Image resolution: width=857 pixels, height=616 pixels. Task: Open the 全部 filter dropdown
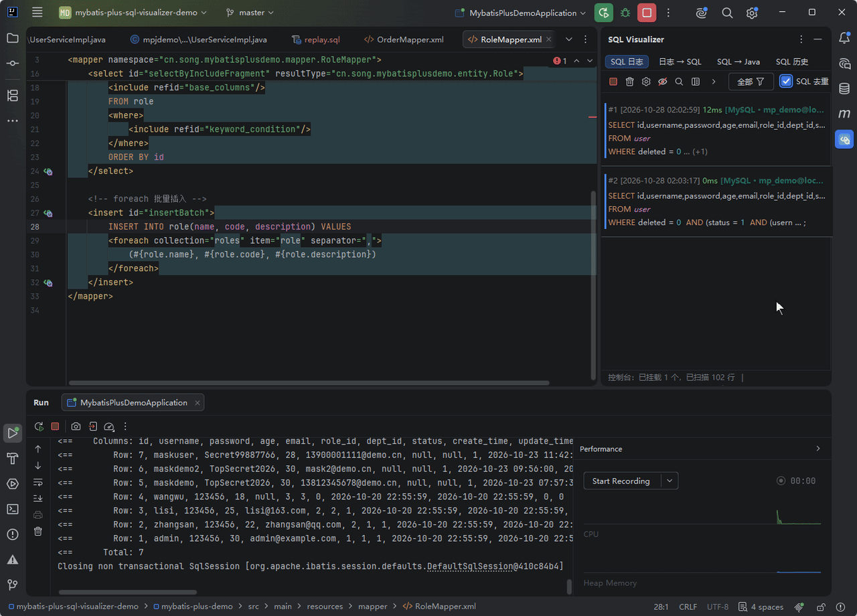(x=751, y=82)
